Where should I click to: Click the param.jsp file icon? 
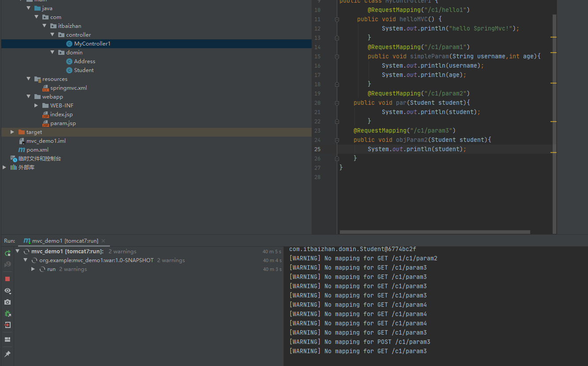click(x=45, y=123)
